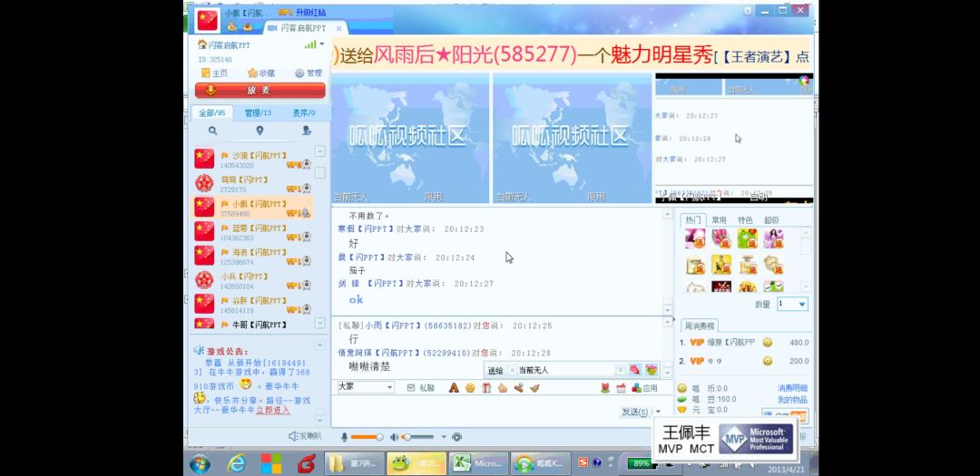Open the emoji smiley picker
980x476 pixels.
pos(470,388)
